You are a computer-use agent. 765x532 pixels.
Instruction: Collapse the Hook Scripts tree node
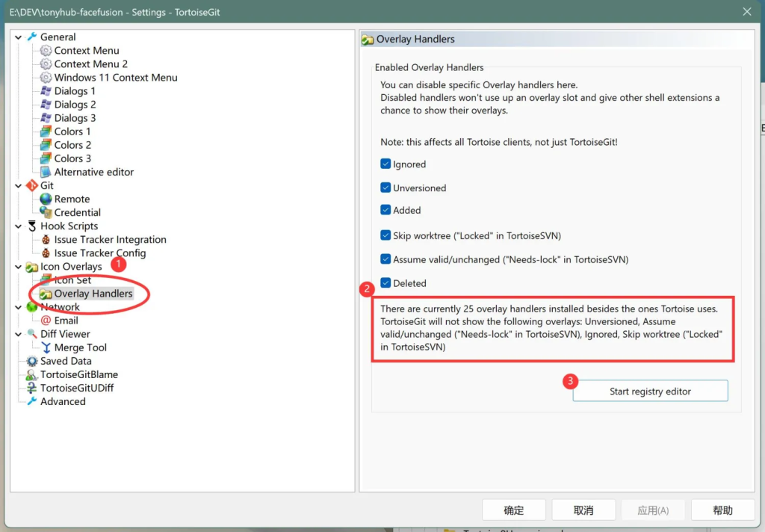[19, 226]
